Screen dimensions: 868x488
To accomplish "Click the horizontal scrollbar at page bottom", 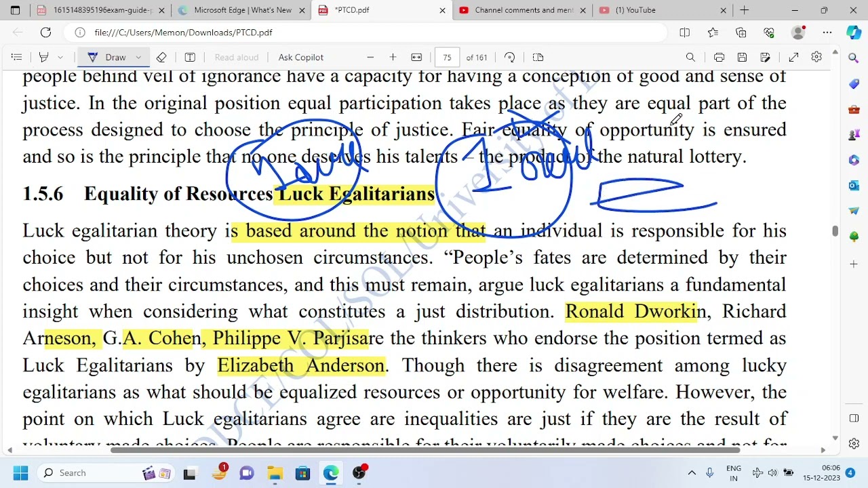I will (425, 449).
